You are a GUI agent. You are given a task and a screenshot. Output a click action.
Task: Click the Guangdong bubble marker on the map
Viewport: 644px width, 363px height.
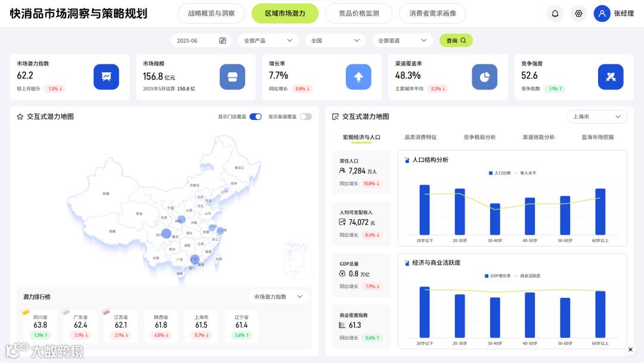point(194,259)
